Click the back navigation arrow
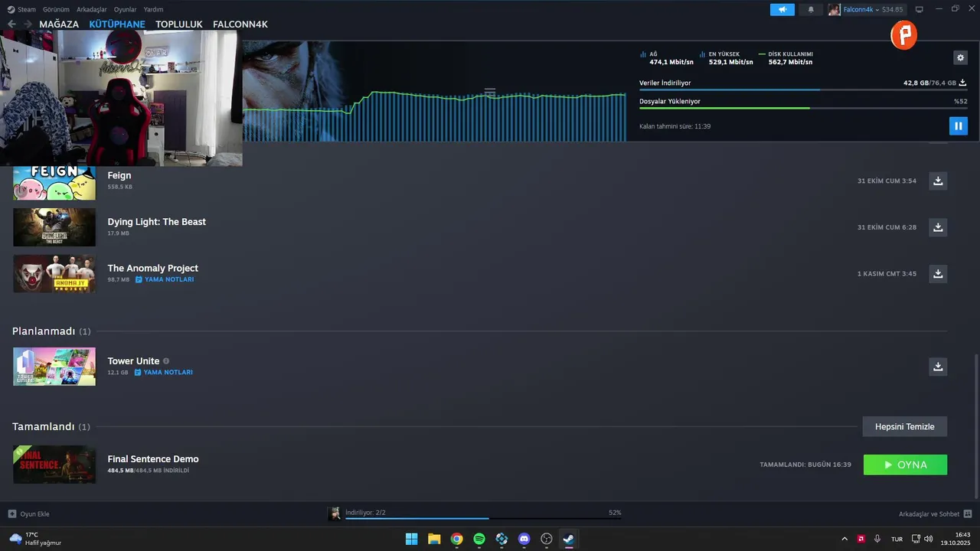This screenshot has width=980, height=551. tap(11, 24)
